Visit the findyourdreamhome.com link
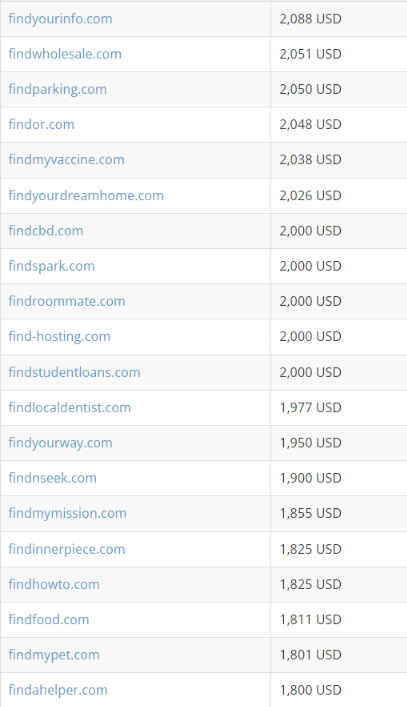This screenshot has width=407, height=707. (86, 196)
